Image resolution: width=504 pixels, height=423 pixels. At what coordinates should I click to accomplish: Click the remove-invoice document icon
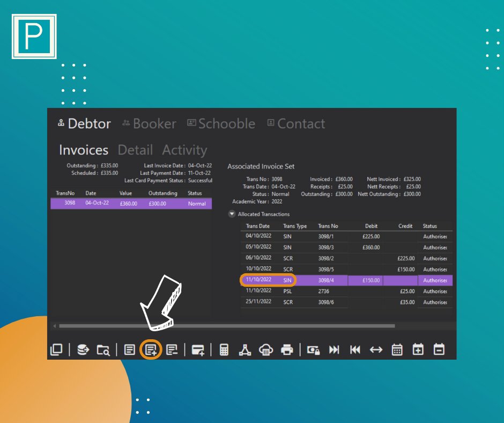pos(173,350)
